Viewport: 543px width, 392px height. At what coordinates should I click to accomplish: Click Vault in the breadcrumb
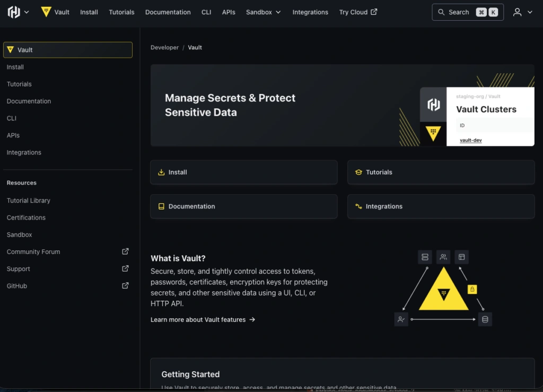(x=195, y=47)
